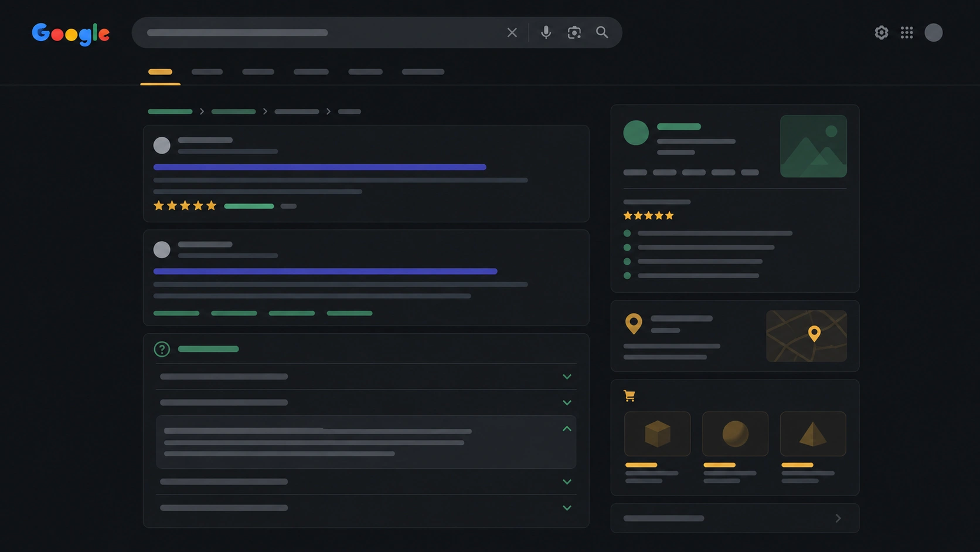This screenshot has width=980, height=552.
Task: Open the pyramid product thumbnail
Action: pyautogui.click(x=813, y=434)
